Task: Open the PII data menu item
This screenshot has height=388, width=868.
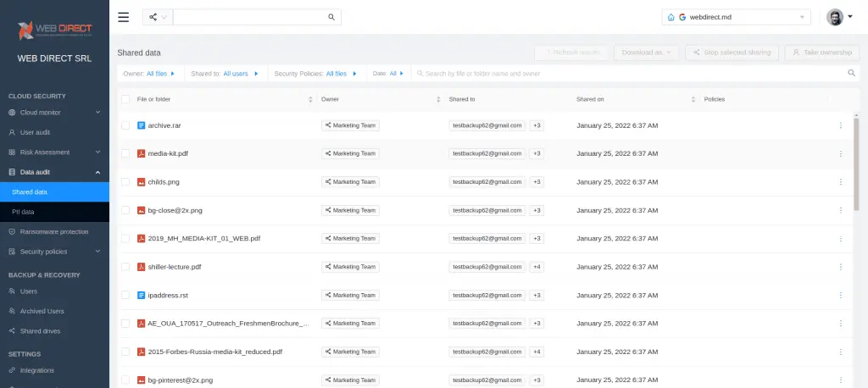Action: [x=55, y=212]
